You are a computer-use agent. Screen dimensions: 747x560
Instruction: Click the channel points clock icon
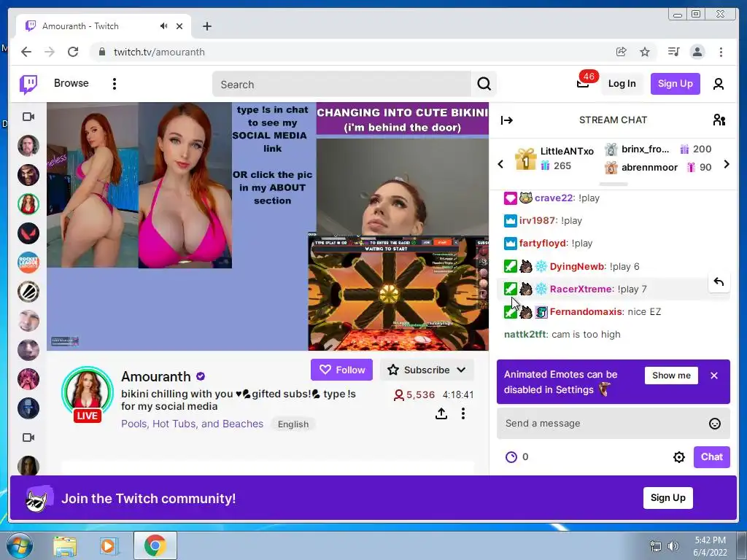point(511,457)
